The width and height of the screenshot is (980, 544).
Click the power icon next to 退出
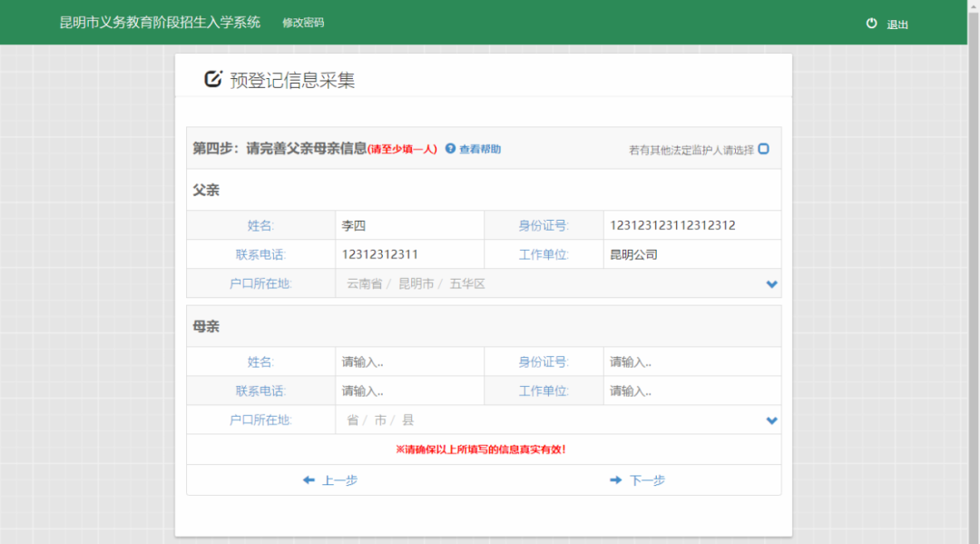coord(870,25)
